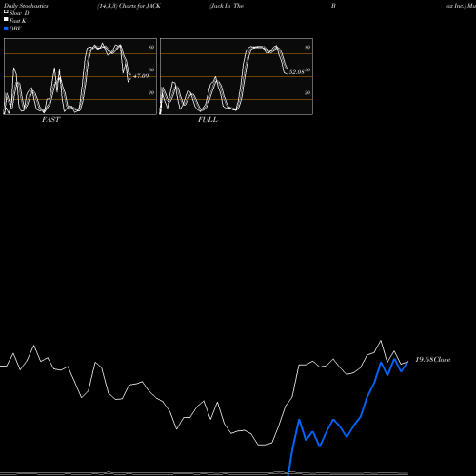Open the FAST stochastic chart panel
This screenshot has width=476, height=476.
click(80, 76)
